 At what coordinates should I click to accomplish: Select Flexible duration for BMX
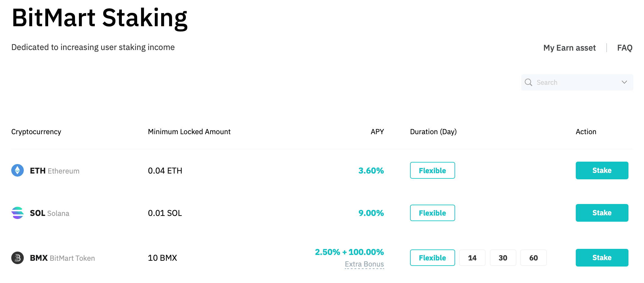[432, 258]
